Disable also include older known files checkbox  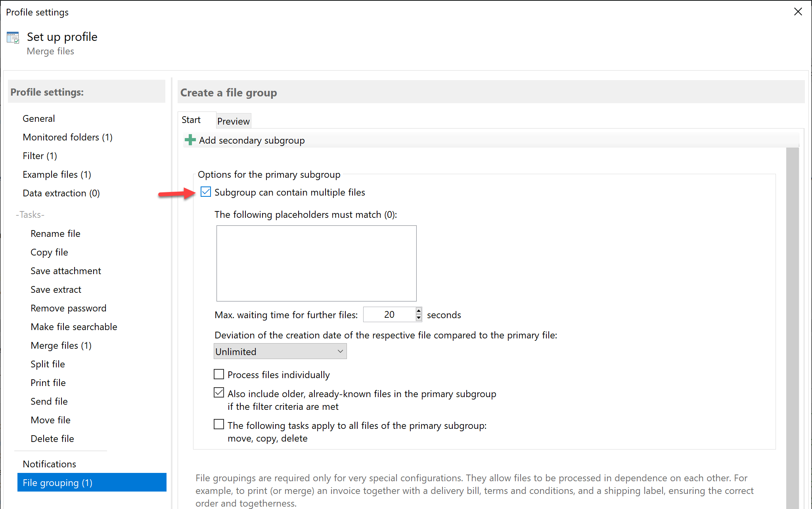point(219,394)
